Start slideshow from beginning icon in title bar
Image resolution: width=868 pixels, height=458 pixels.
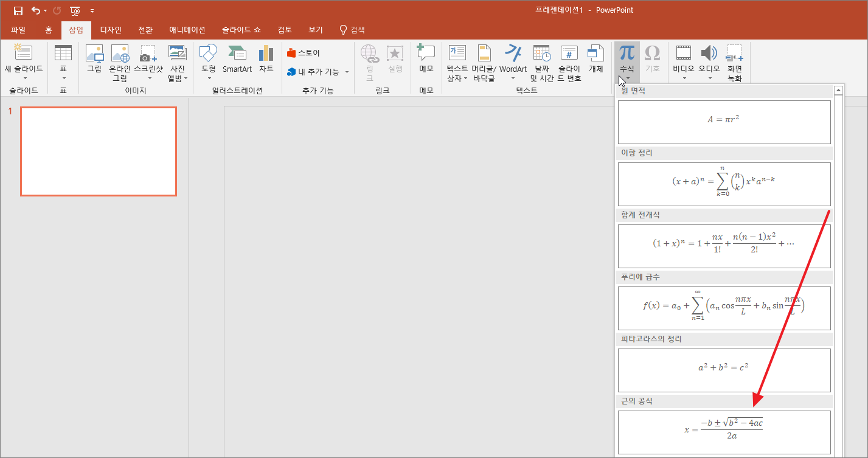point(75,10)
